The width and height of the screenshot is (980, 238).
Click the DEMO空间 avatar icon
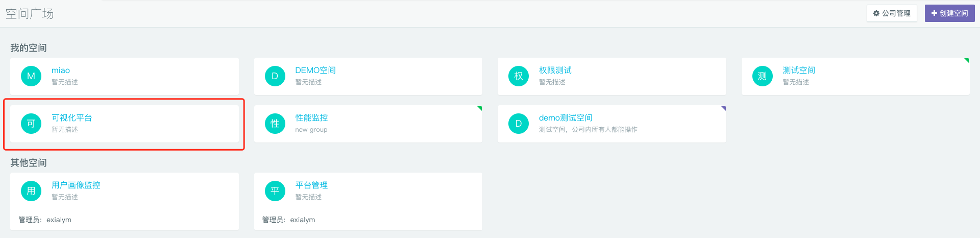pos(275,76)
